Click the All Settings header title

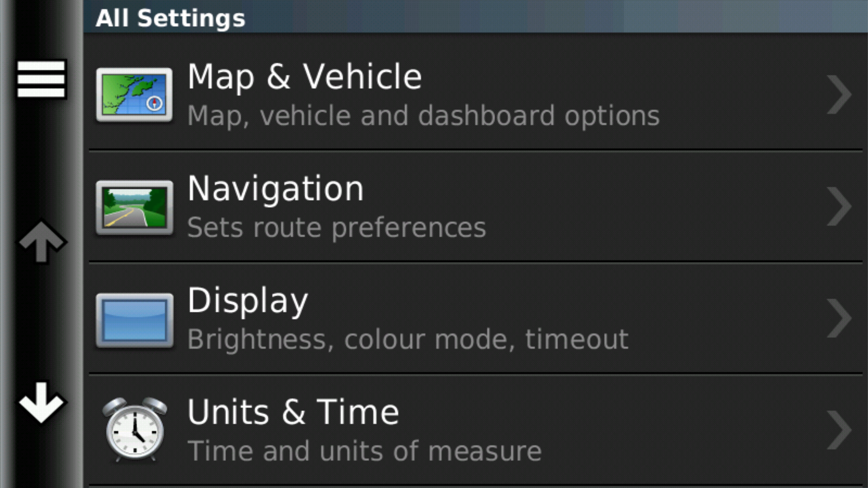point(170,19)
